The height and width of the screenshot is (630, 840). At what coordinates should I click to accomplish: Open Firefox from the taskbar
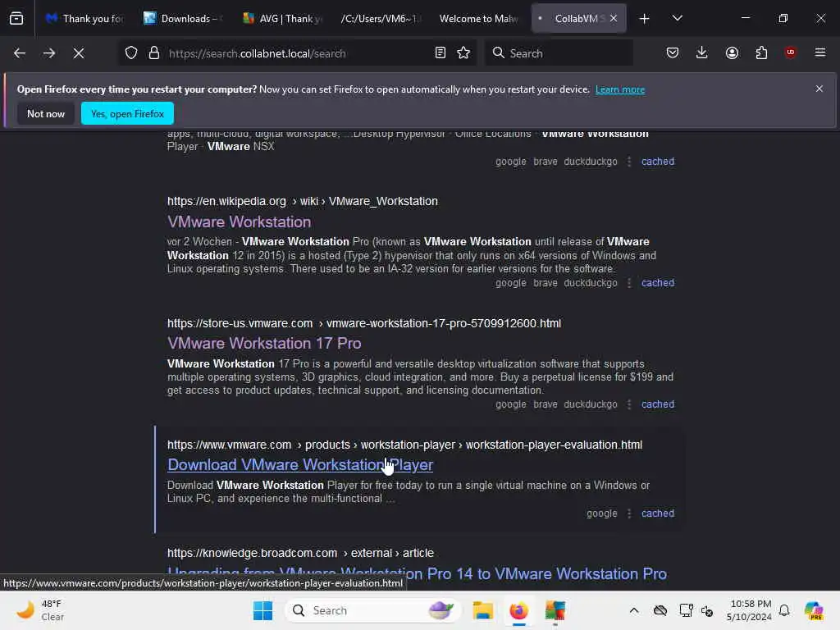(x=518, y=610)
